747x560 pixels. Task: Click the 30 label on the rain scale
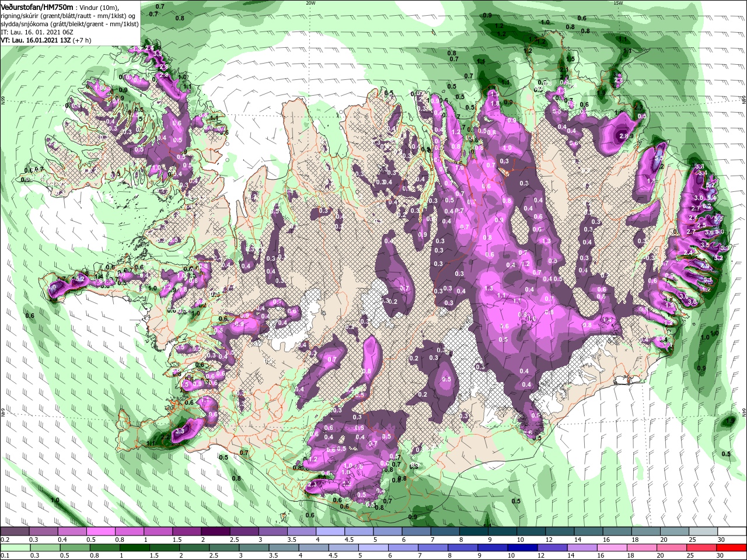pyautogui.click(x=721, y=556)
